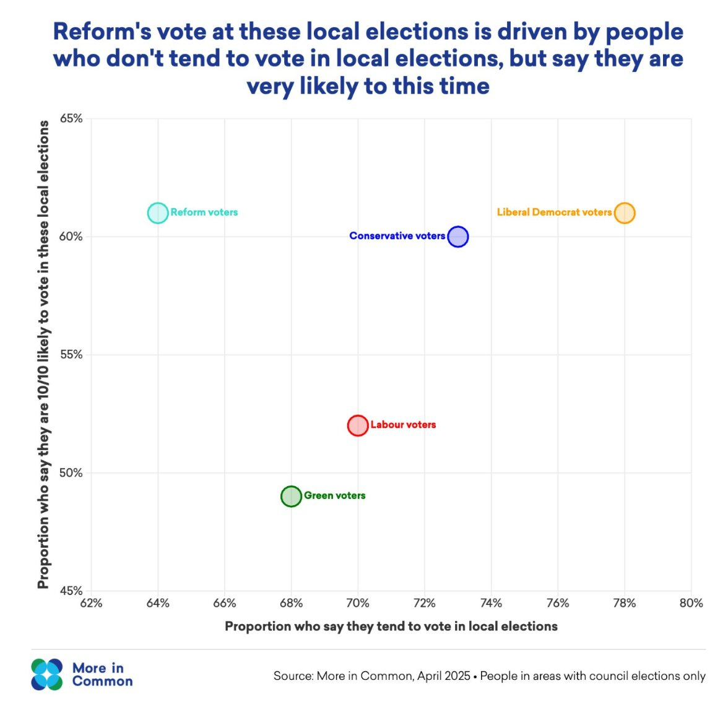Image resolution: width=728 pixels, height=717 pixels.
Task: Click the More in Common logo icon
Action: pos(47,674)
